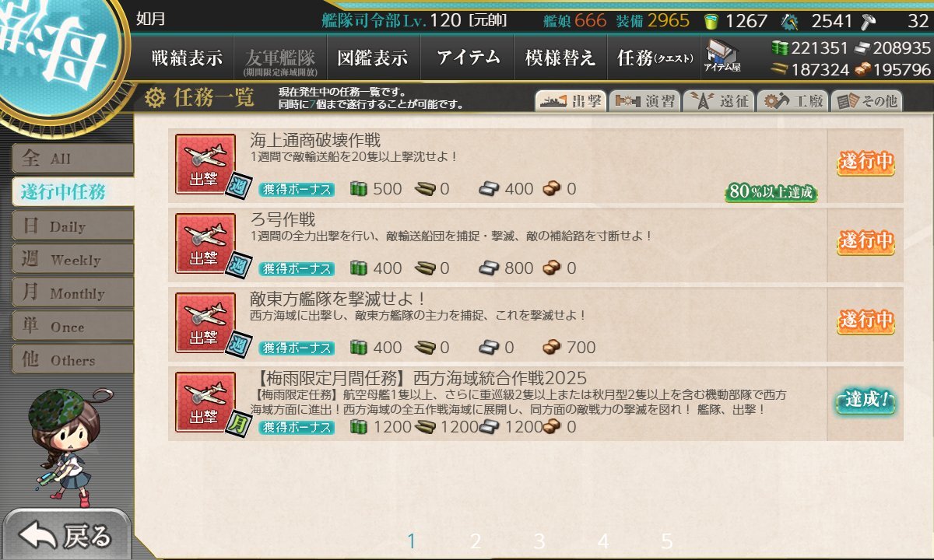
Task: Switch to the 工廠 quest category tab
Action: pyautogui.click(x=792, y=101)
